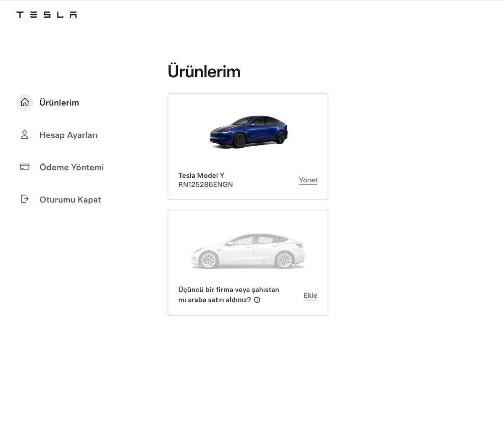Open Hesap Ayarları in the sidebar
Viewport: 504px width, 439px height.
[x=68, y=135]
